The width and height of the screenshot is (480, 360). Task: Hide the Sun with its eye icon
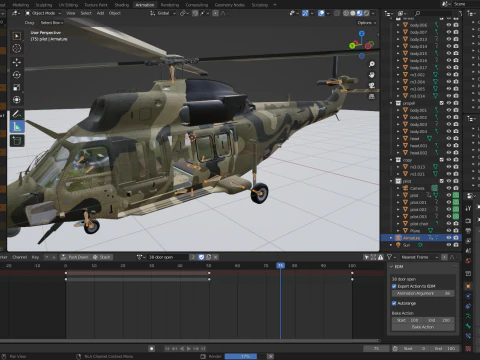(x=449, y=245)
